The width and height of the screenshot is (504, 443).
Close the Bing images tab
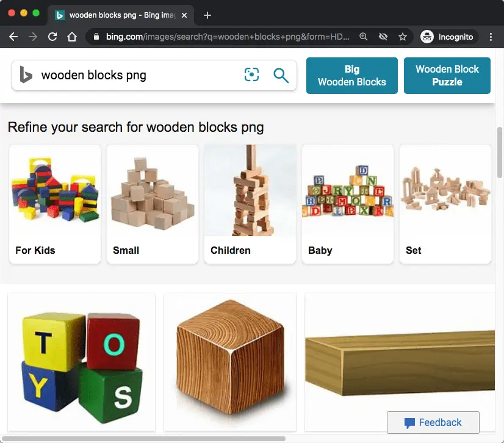click(184, 15)
